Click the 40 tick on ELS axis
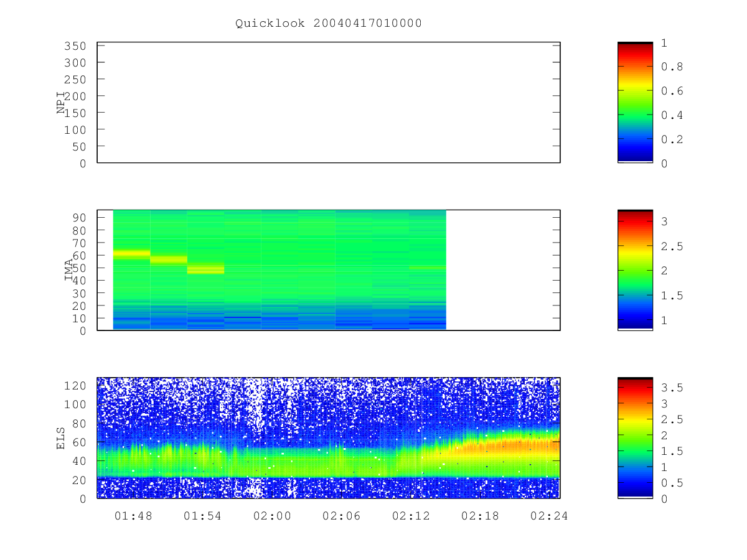This screenshot has width=747, height=560. [x=78, y=461]
